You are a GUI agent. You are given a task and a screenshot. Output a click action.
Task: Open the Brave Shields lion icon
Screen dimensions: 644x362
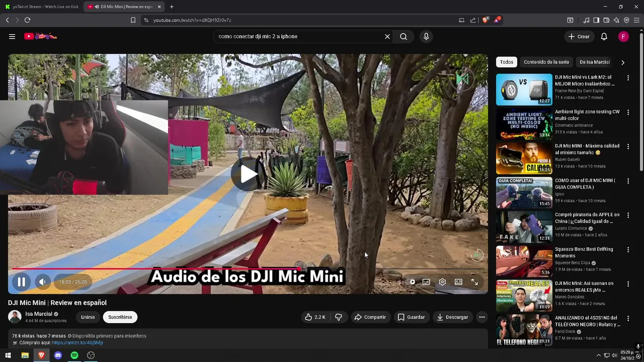point(485,20)
